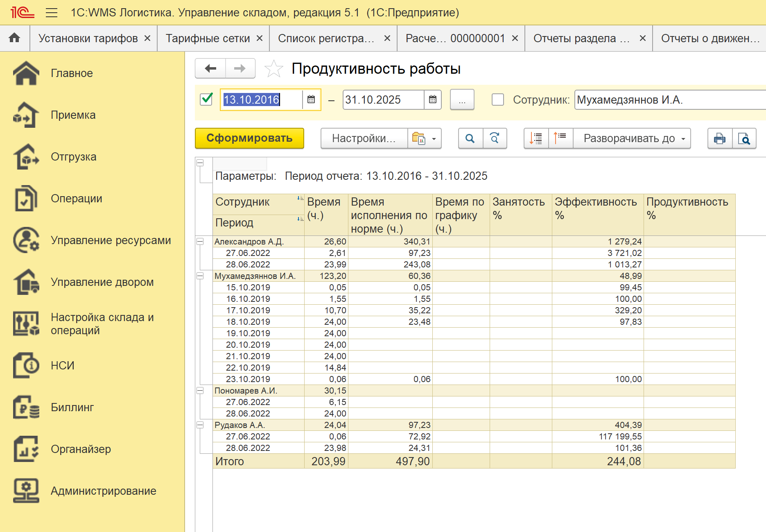Add report to favorites with star icon
This screenshot has width=766, height=532.
click(273, 69)
